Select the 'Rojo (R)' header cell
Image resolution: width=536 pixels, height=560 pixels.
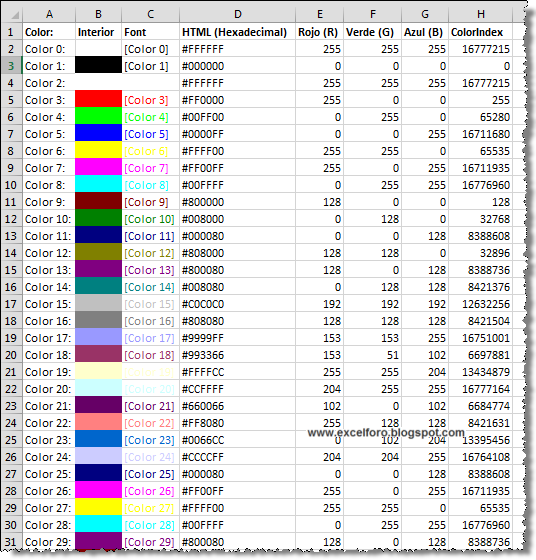319,32
